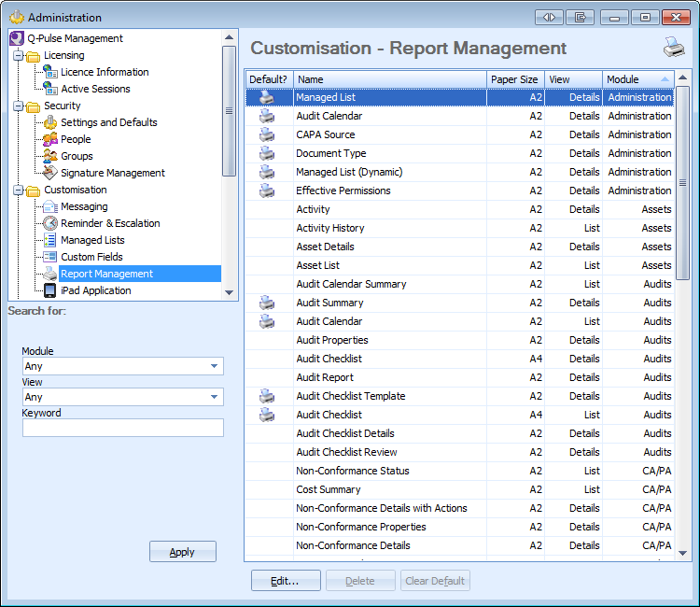Click the tree panel scroll down arrow
Viewport: 700px width, 607px height.
[229, 292]
